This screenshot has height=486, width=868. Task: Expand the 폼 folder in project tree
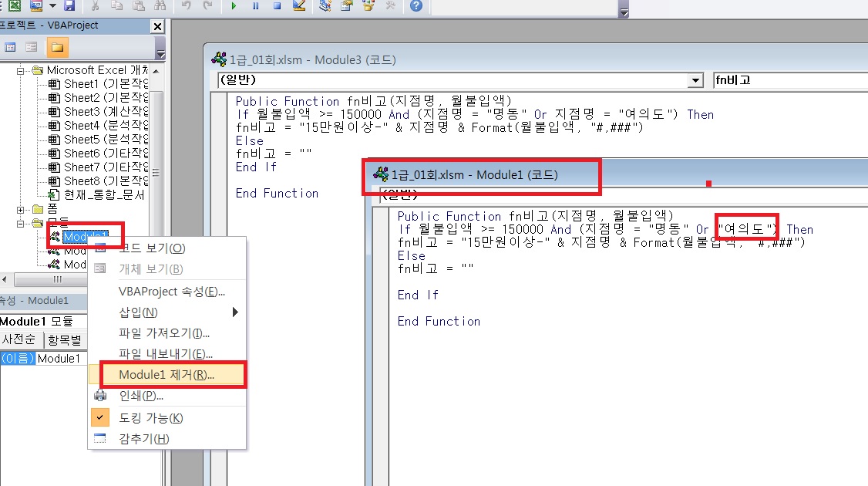(21, 210)
